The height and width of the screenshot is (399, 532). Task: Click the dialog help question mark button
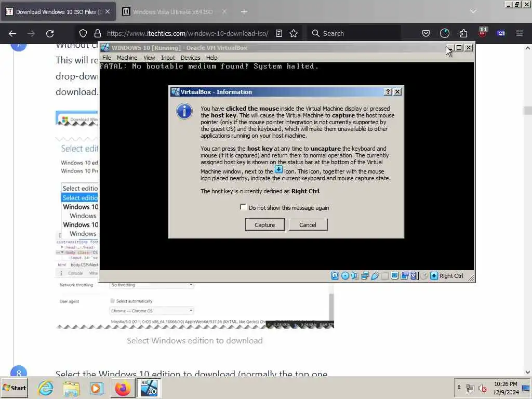pos(388,91)
